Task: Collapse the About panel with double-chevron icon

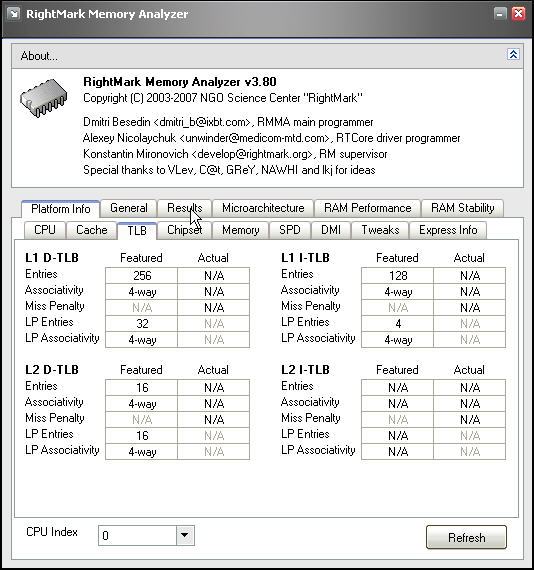Action: pyautogui.click(x=513, y=55)
